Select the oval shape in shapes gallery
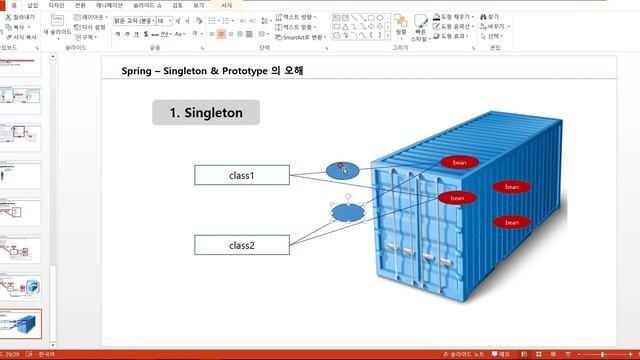 [380, 18]
